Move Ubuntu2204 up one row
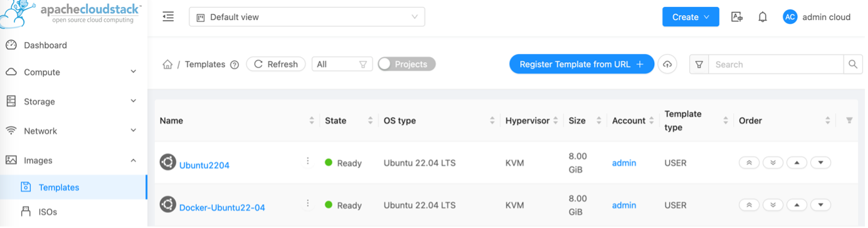The width and height of the screenshot is (868, 228). 797,163
